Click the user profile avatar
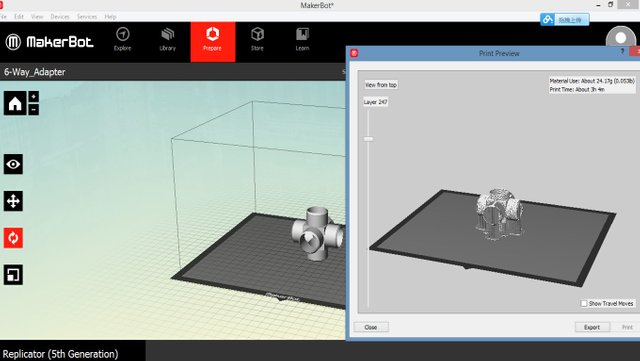Viewport: 640px width, 361px height. pyautogui.click(x=621, y=38)
